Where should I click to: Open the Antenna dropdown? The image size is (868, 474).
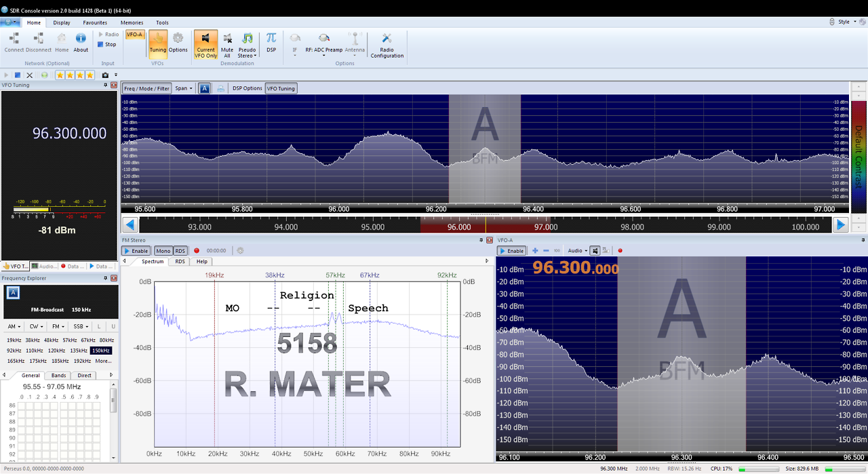355,43
